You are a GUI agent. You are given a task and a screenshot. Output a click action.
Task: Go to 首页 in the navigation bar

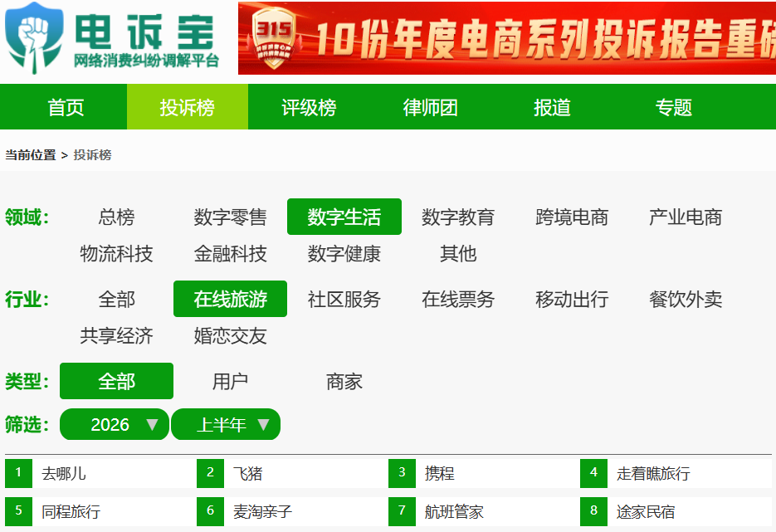(66, 107)
